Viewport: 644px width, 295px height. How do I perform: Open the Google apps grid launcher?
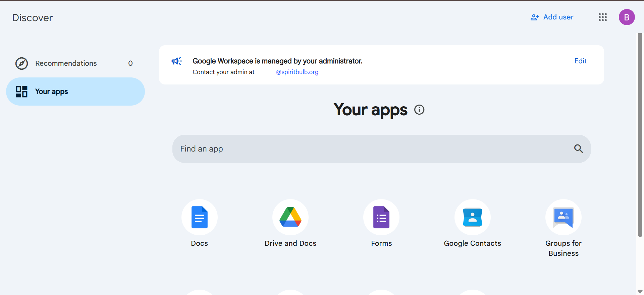pos(602,17)
